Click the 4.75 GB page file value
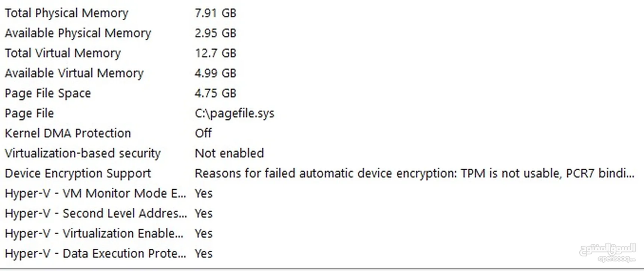Screen dimensions: 644x271 point(215,93)
